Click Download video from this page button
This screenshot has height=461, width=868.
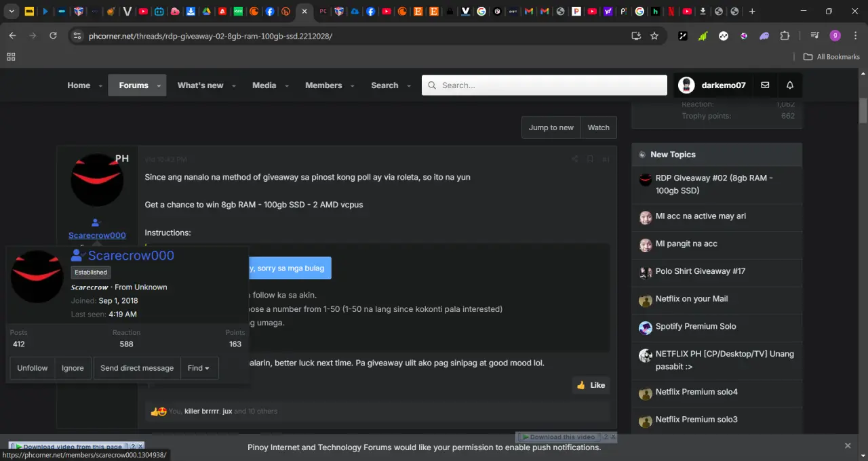click(69, 447)
